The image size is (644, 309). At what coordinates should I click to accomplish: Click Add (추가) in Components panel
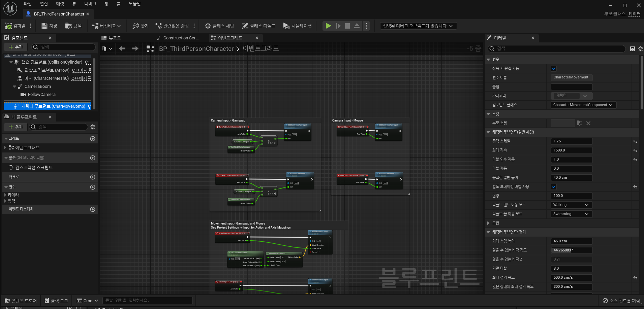[16, 47]
